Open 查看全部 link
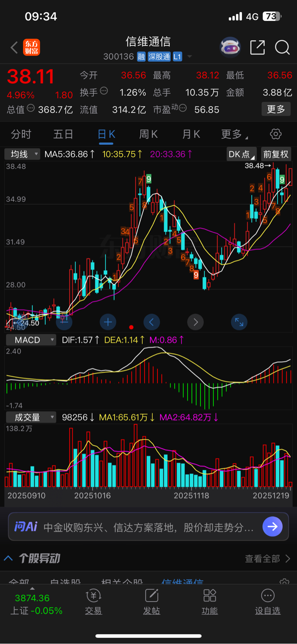 267,558
